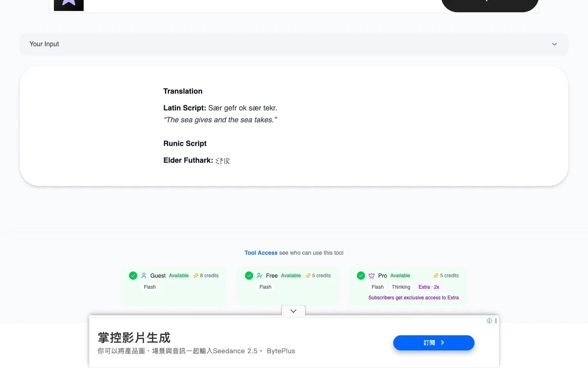This screenshot has width=588, height=368.
Task: Click the Translation heading
Action: pos(183,91)
